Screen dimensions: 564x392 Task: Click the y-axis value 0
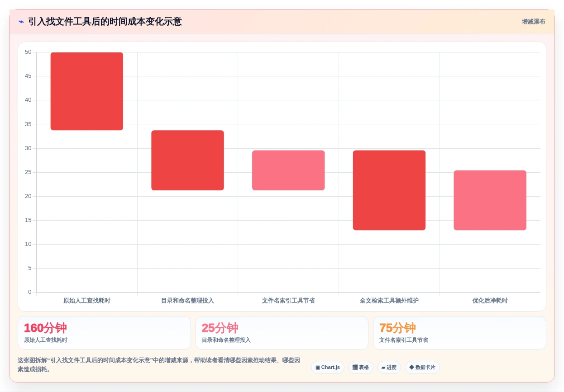[x=30, y=292]
